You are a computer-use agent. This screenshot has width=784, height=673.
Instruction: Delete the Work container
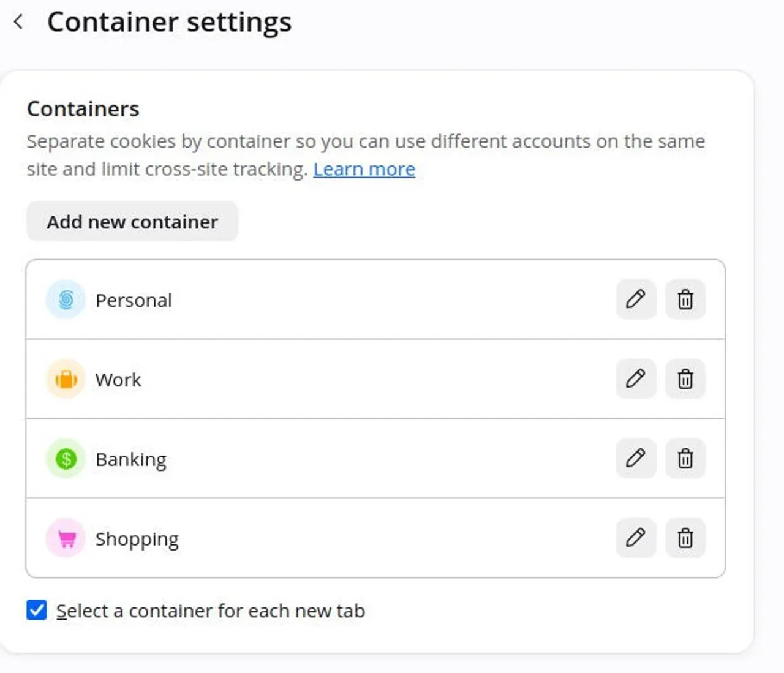click(x=685, y=379)
